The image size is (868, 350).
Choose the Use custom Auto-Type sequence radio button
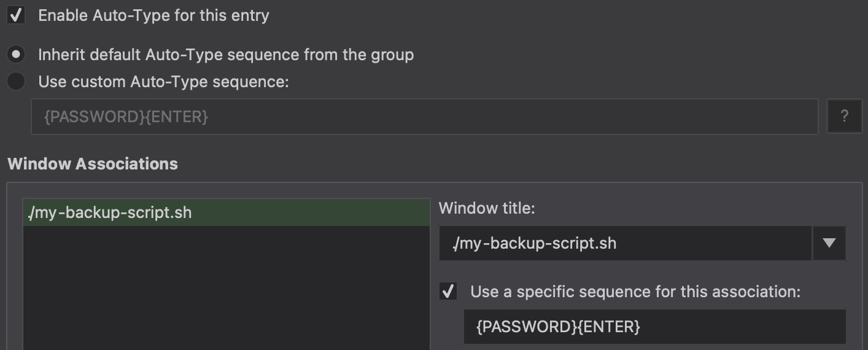(17, 81)
